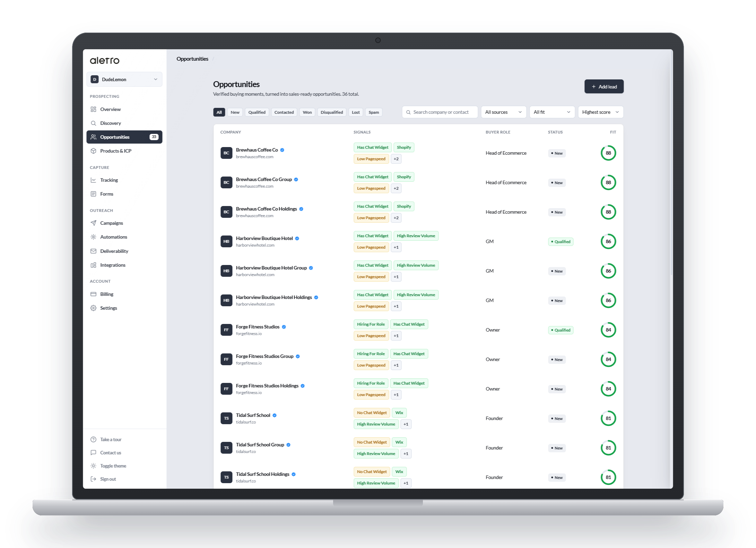Click the Deliverability envelope icon

pyautogui.click(x=93, y=251)
